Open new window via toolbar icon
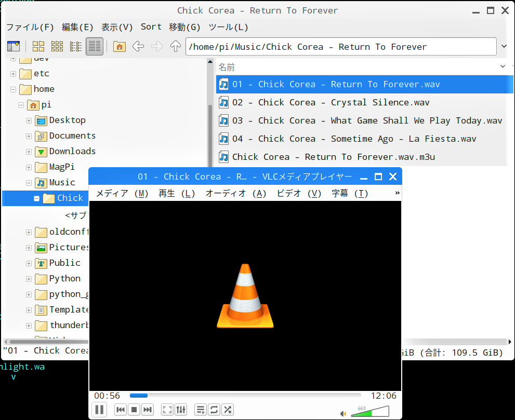The height and width of the screenshot is (420, 515). (x=14, y=46)
